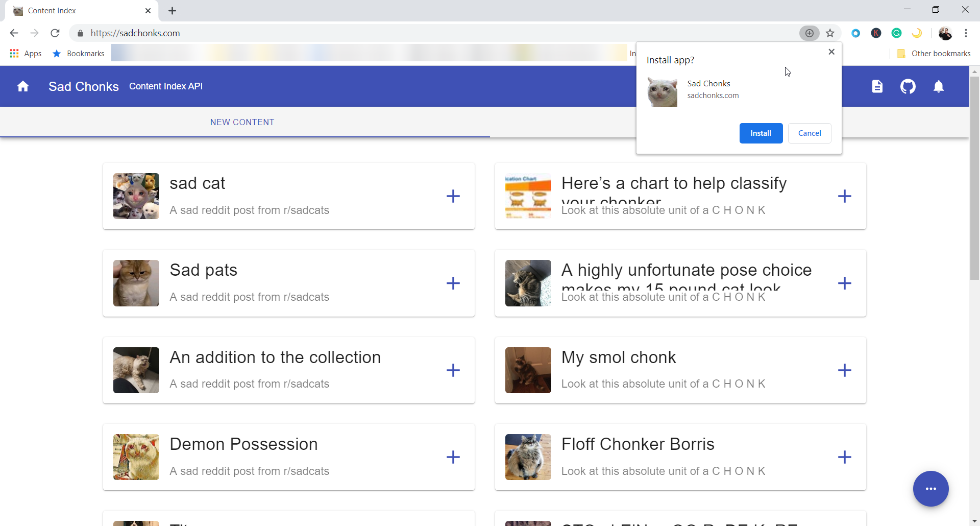The image size is (980, 526).
Task: Go forward in browser history
Action: pos(34,33)
